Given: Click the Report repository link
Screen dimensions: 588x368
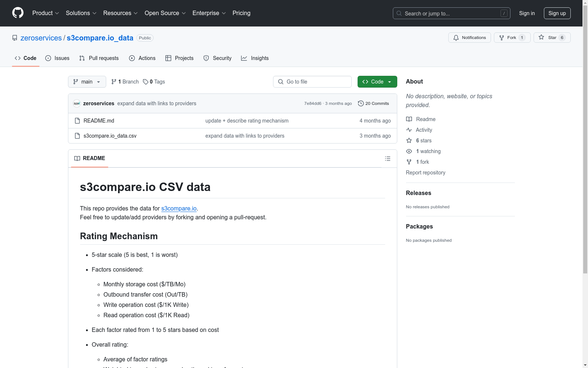Looking at the screenshot, I should [x=426, y=173].
